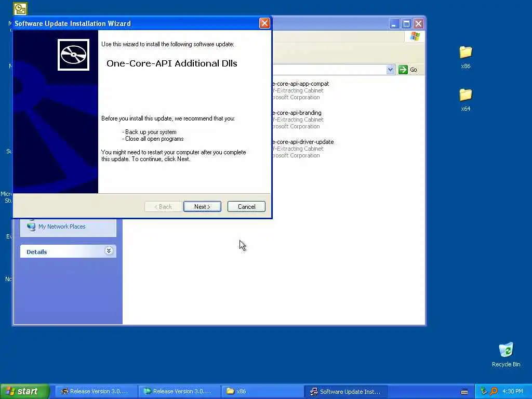Select the core-api-driver-update file
The width and height of the screenshot is (532, 399).
point(303,142)
